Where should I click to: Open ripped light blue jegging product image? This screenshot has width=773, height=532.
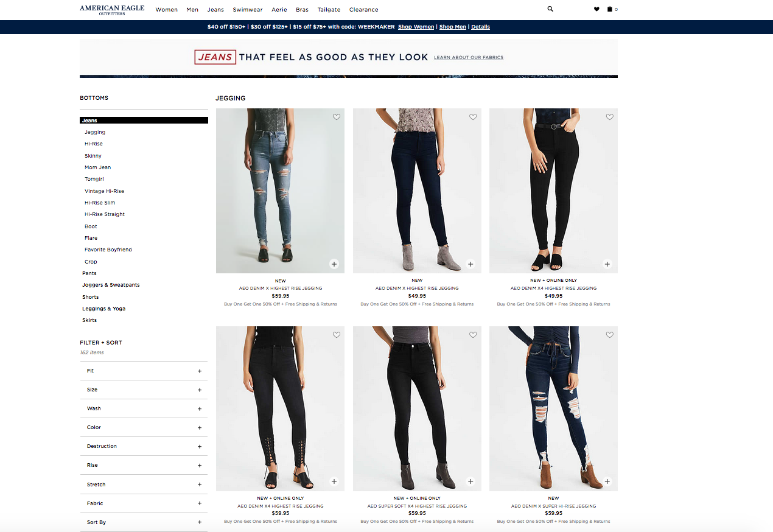[x=280, y=191]
